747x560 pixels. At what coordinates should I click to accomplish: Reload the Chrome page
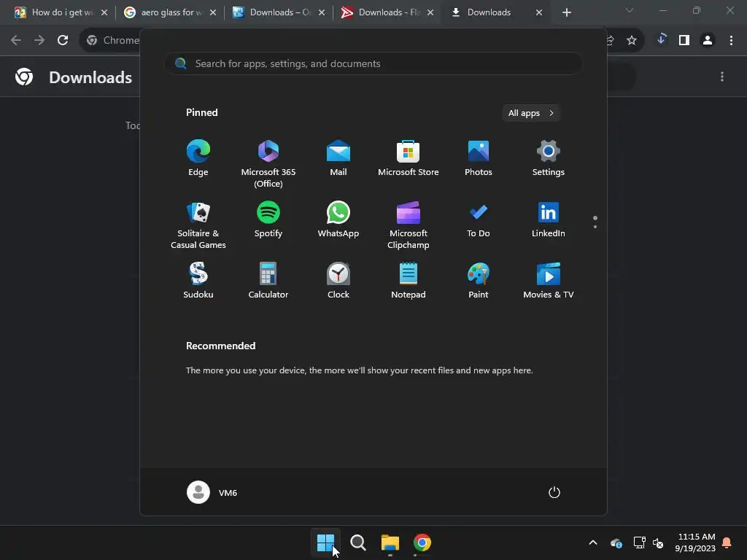63,40
